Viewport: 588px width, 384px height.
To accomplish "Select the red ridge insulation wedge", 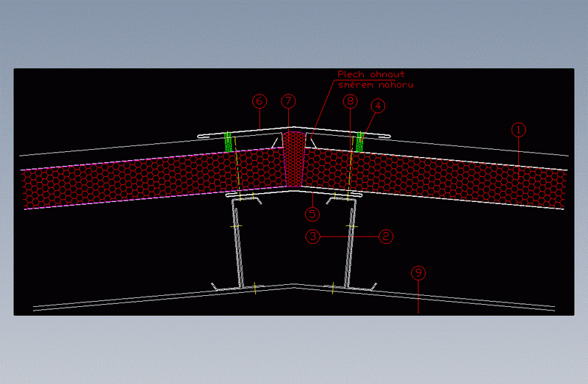I will 293,159.
